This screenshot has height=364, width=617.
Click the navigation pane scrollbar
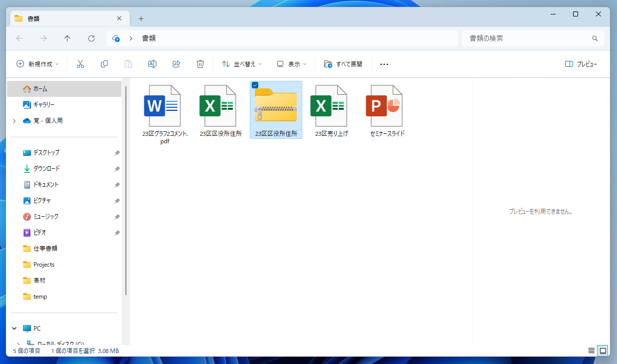click(126, 191)
